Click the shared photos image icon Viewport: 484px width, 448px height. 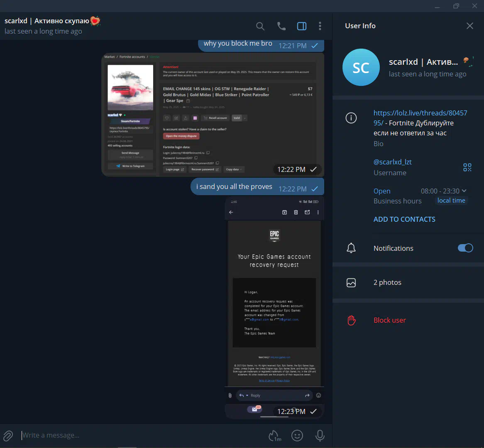tap(351, 283)
